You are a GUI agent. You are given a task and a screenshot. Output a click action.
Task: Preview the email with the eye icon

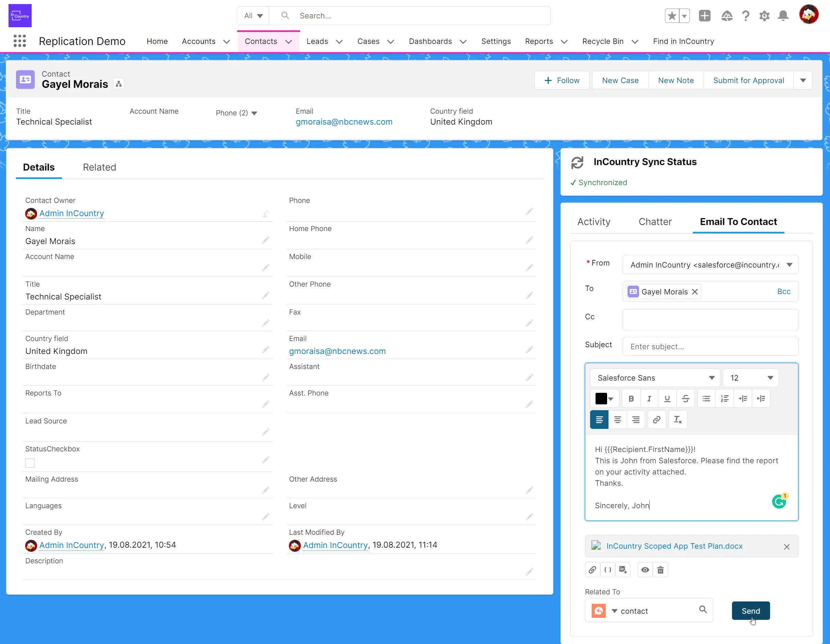[x=645, y=569]
